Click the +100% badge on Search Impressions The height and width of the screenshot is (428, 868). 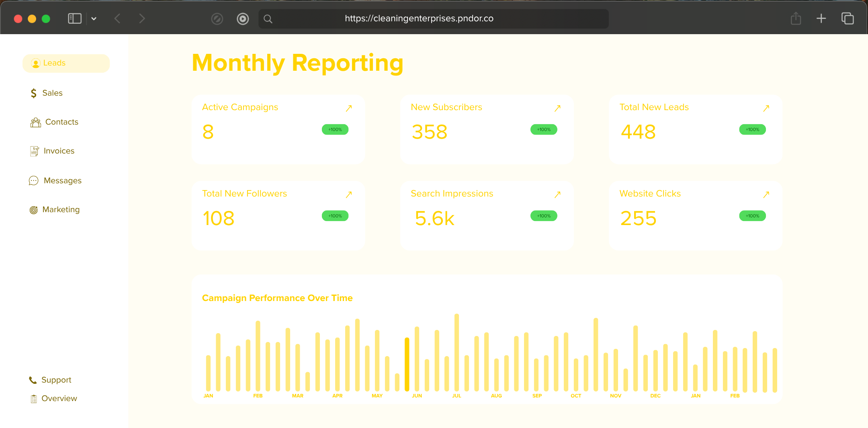pyautogui.click(x=544, y=216)
